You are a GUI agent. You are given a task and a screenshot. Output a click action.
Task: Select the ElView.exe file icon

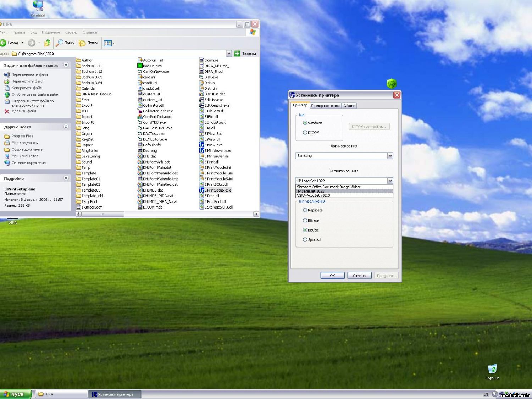pyautogui.click(x=201, y=145)
